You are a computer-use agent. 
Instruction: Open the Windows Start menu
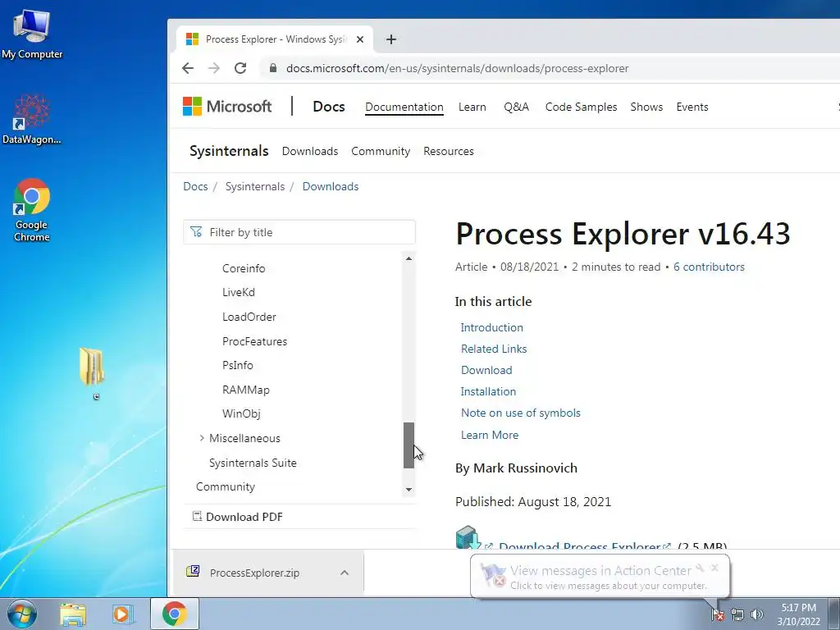[x=22, y=614]
